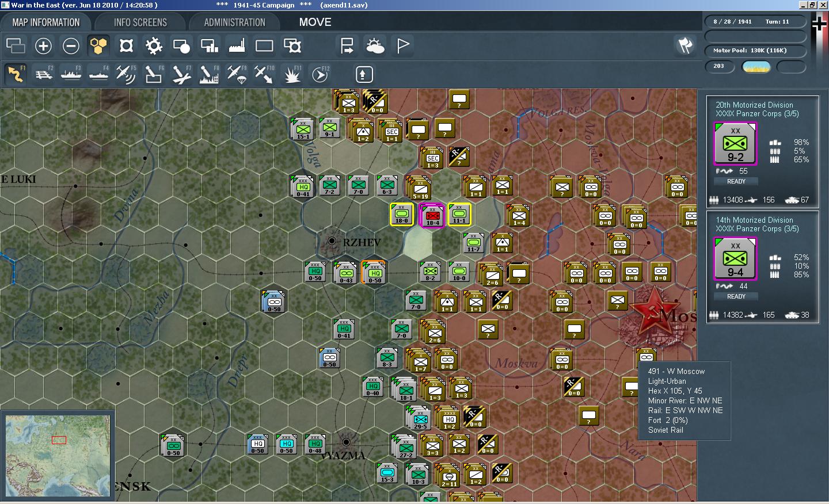Viewport: 829px width, 504px height.
Task: Show weather with sun-cloud icon
Action: click(375, 45)
